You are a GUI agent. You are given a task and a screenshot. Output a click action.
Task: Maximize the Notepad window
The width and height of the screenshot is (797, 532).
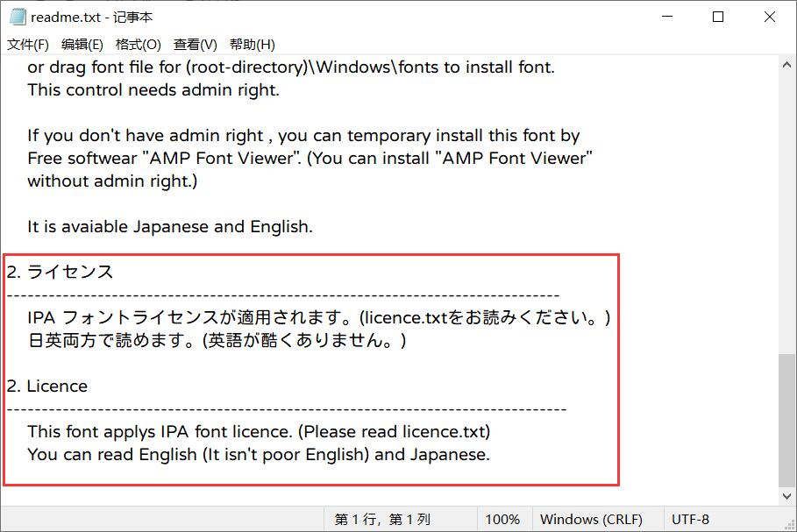(718, 17)
